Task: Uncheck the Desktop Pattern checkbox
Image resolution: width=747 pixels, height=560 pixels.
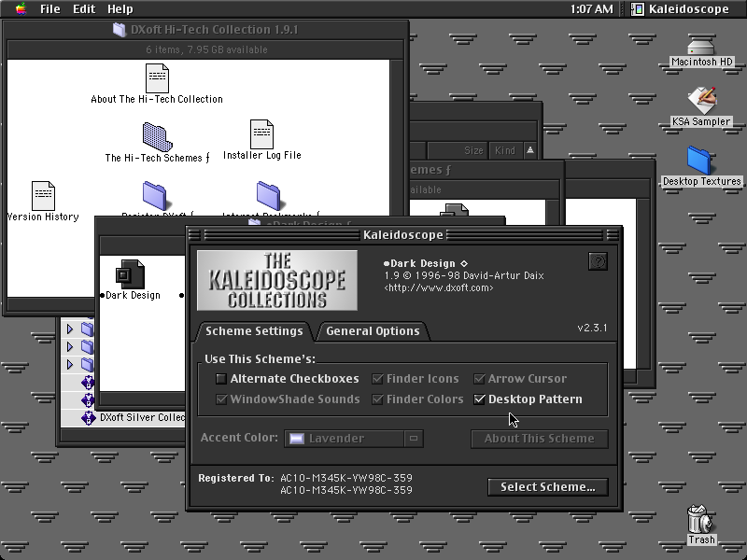Action: coord(479,399)
